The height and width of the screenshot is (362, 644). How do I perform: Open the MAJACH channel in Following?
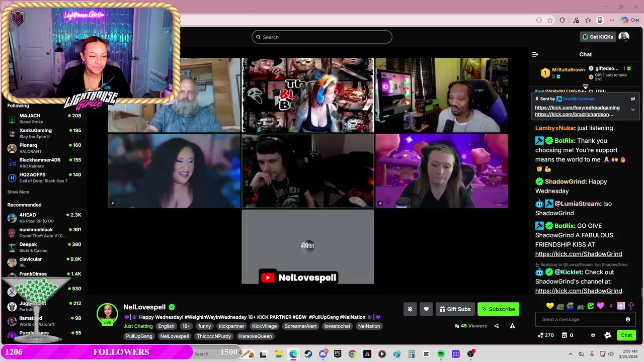click(x=44, y=119)
